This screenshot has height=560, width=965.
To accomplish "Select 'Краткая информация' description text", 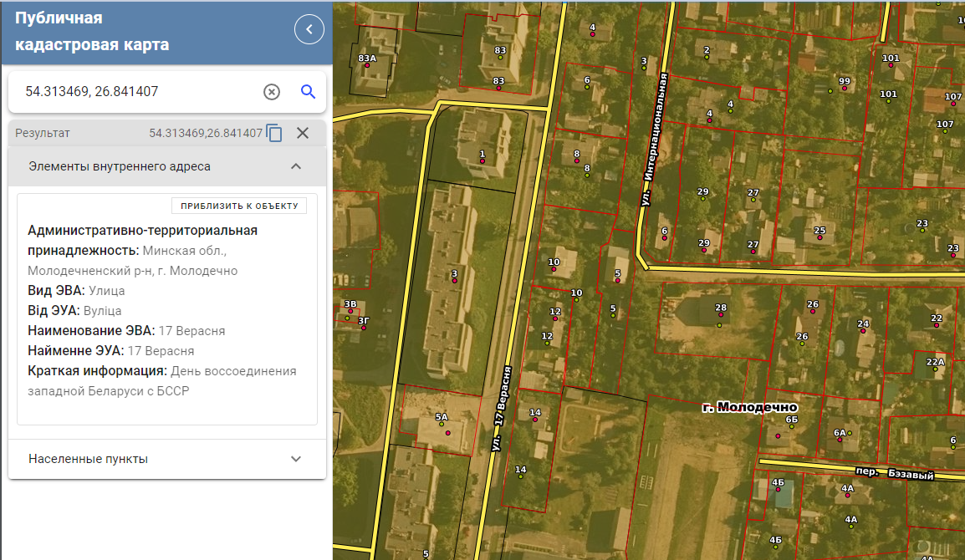I will point(162,381).
